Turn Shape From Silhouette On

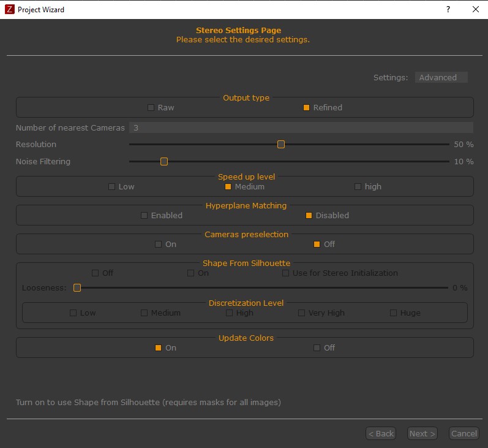click(191, 273)
